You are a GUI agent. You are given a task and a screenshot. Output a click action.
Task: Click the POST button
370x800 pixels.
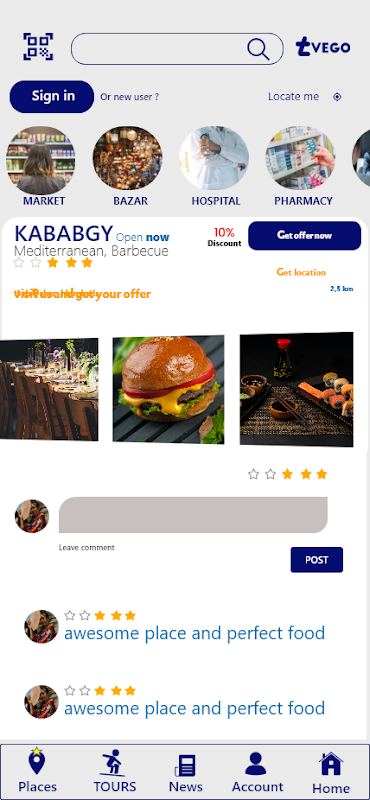pos(317,560)
